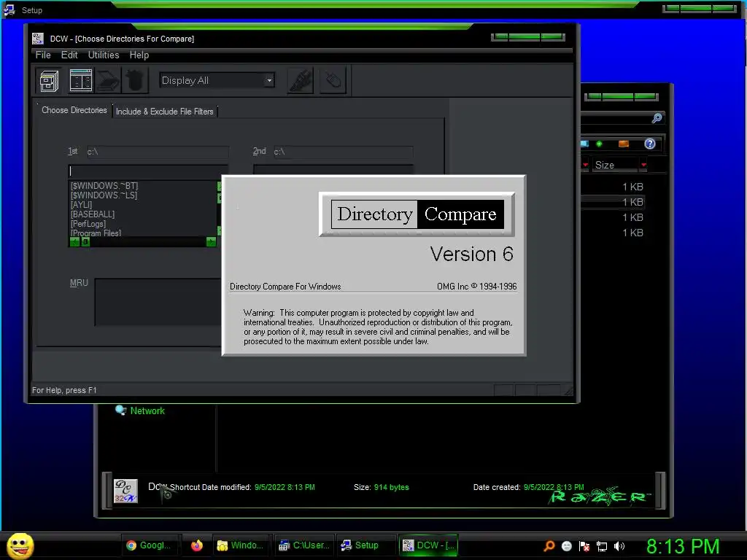Switch to Choose Directories tab

[x=74, y=110]
